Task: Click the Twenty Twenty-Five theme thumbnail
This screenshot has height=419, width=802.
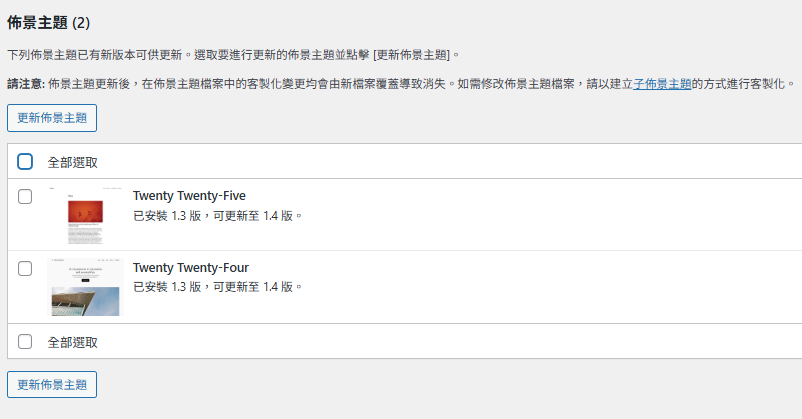Action: click(84, 215)
